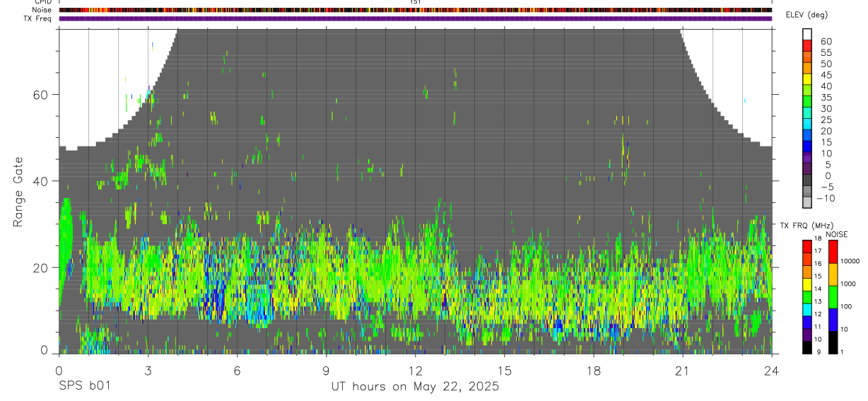The width and height of the screenshot is (868, 401).
Task: Click the '35' label on ELEV colorbar
Action: tap(826, 98)
